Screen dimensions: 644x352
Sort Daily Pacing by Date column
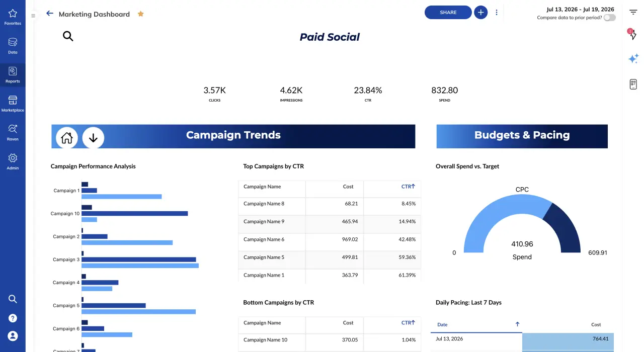[476, 325]
